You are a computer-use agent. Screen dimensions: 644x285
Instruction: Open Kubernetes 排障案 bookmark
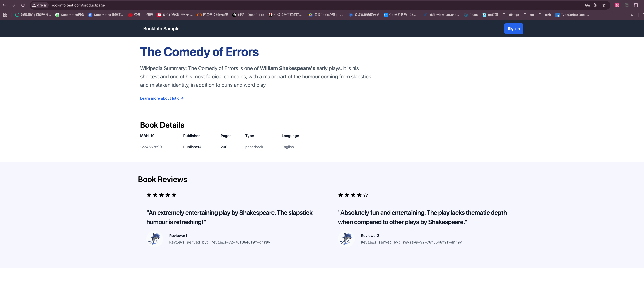106,15
